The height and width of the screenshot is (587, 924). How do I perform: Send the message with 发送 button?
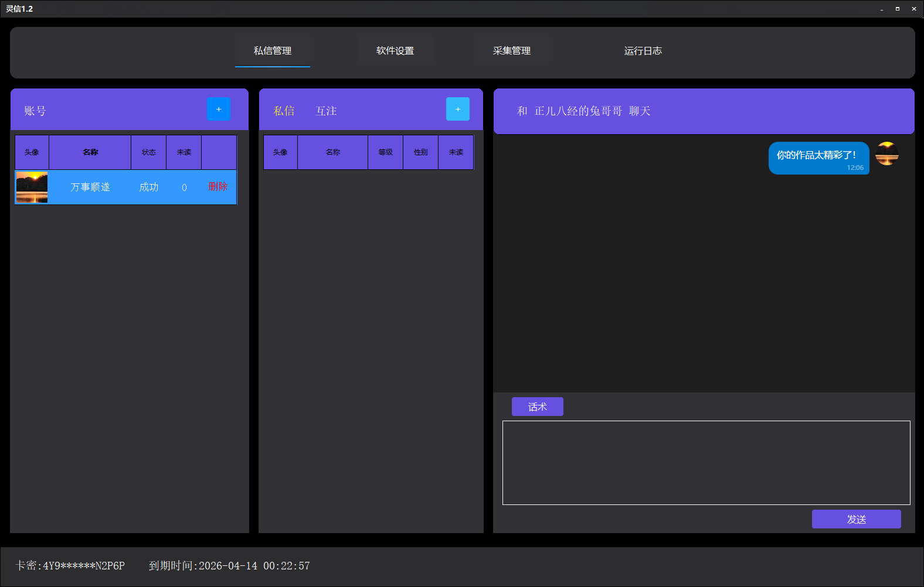[x=857, y=519]
